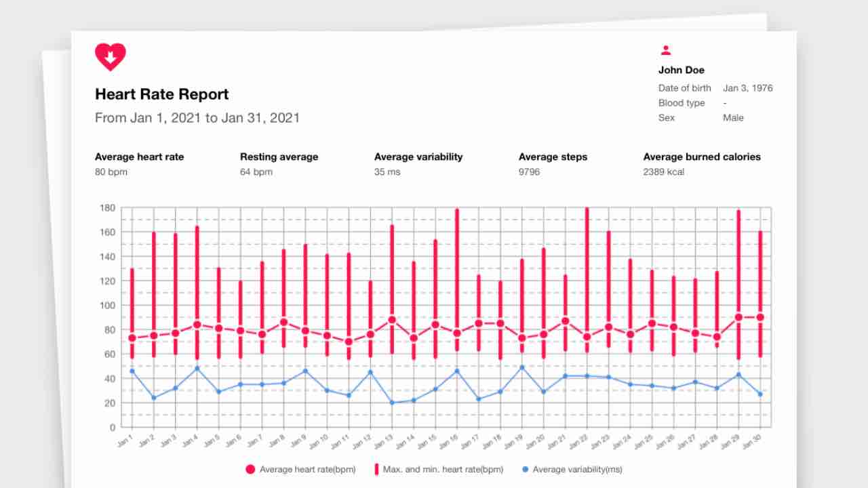The height and width of the screenshot is (488, 868).
Task: Select the Heart Rate Report title
Action: tap(162, 94)
